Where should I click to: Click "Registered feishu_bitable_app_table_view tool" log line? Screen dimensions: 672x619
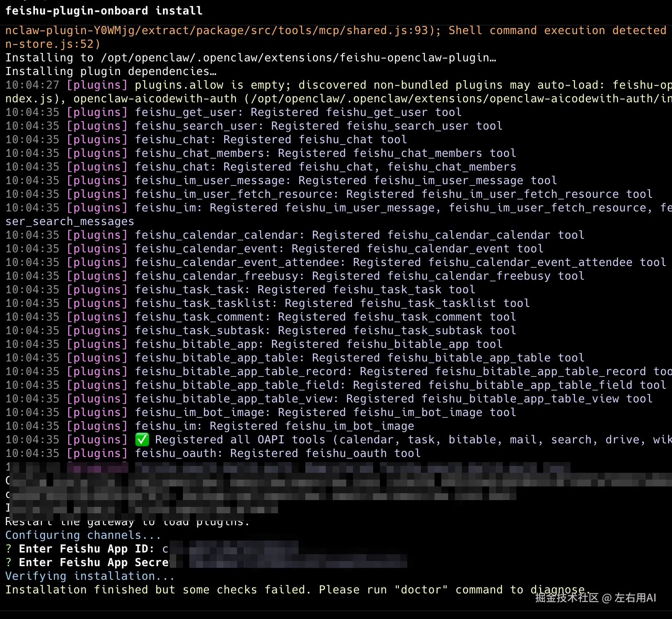(329, 399)
